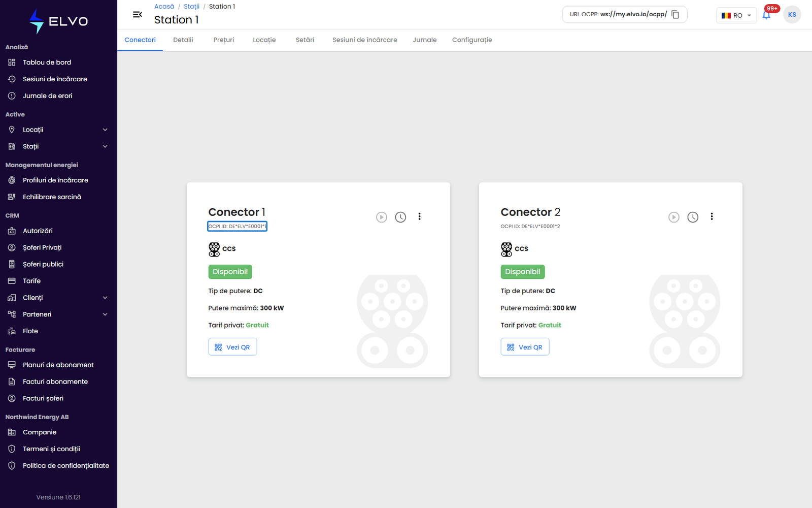Open the schedule clock for Conector 1

(x=400, y=217)
